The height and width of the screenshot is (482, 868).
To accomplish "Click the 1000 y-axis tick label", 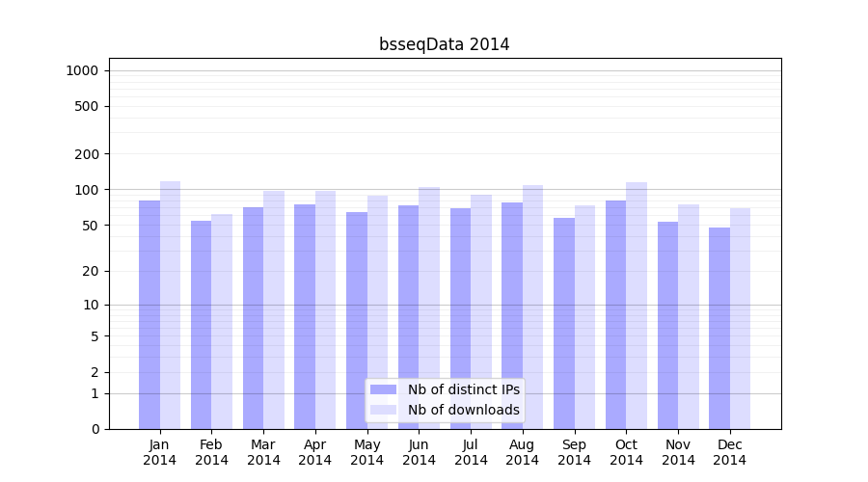I will 82,70.
